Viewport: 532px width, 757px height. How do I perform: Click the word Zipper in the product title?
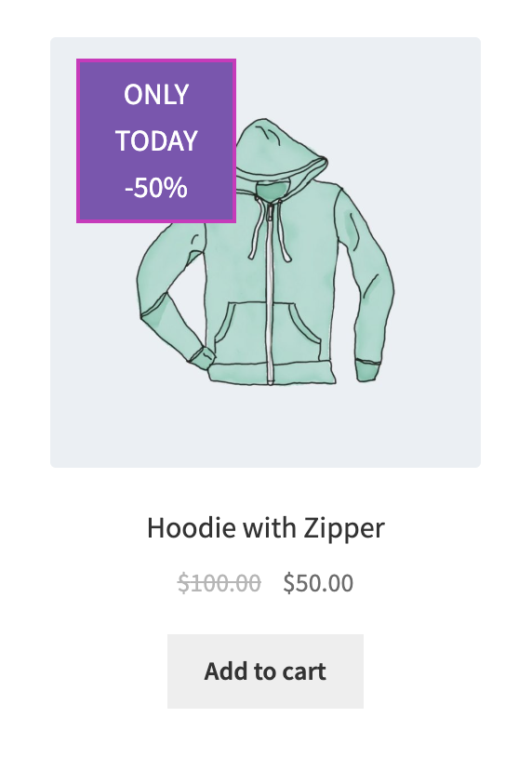click(x=344, y=528)
